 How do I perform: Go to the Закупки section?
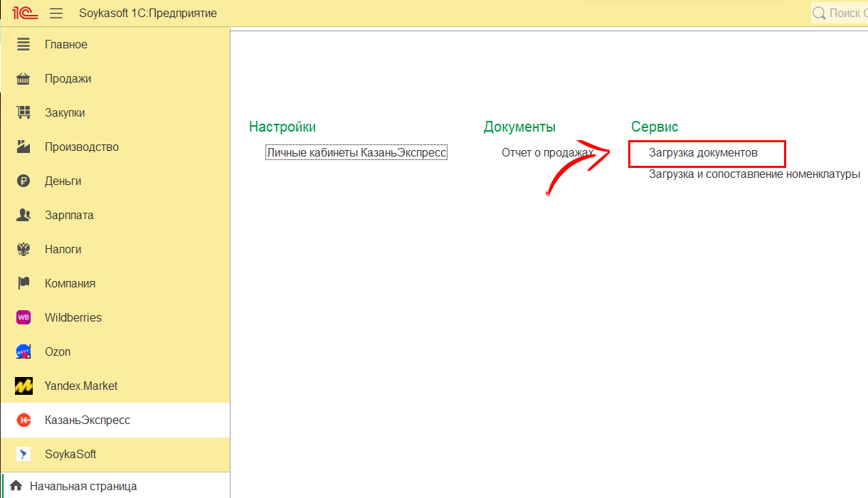click(x=115, y=112)
